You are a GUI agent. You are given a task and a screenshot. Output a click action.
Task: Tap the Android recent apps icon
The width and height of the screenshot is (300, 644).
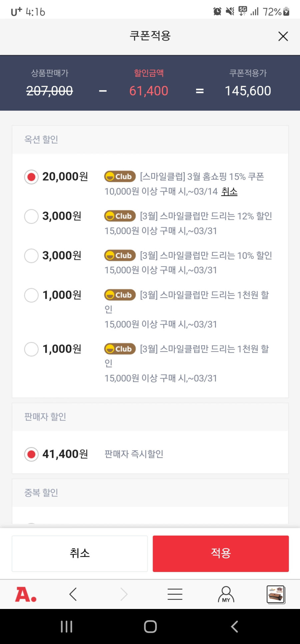tap(66, 627)
